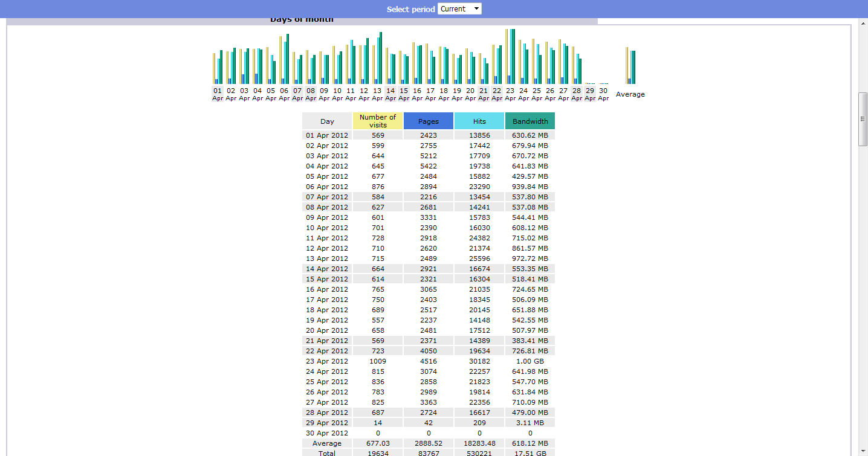Click pages value 5422 for 04 Apr 2012
868x456 pixels.
click(429, 166)
